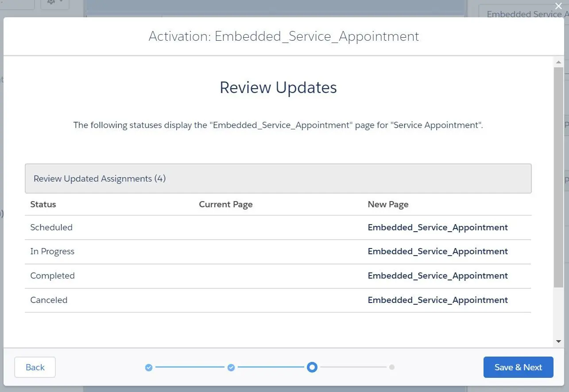Click the scrollbar down arrow in the dialog
Screen dimensions: 569x392
tap(558, 342)
